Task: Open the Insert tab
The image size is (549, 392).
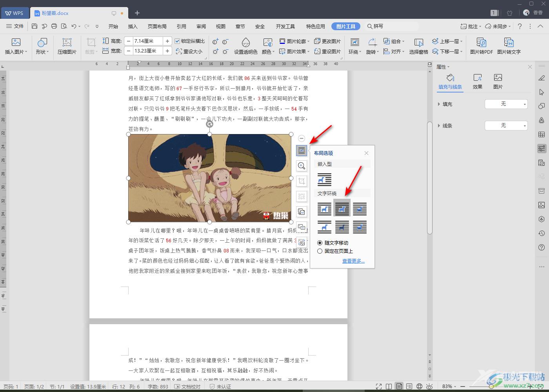Action: (x=133, y=26)
